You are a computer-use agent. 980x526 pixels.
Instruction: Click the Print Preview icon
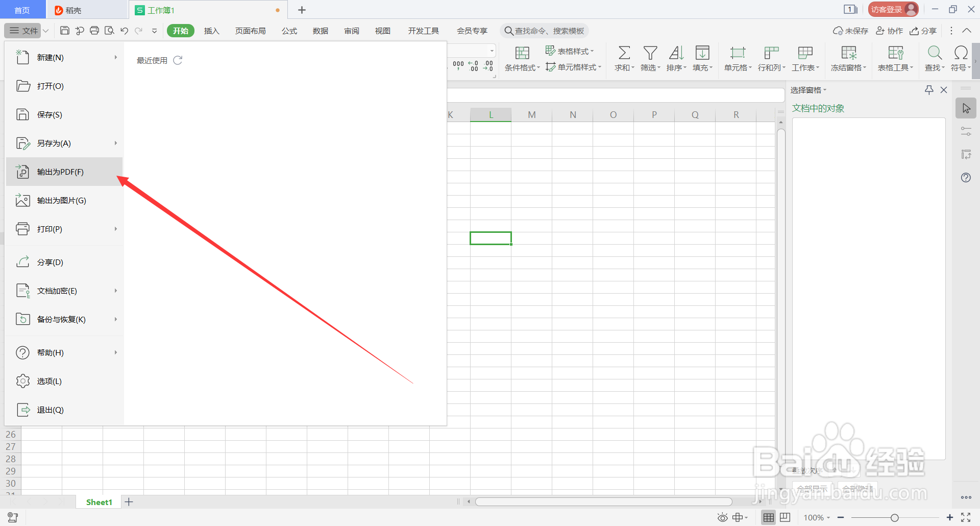(x=109, y=31)
